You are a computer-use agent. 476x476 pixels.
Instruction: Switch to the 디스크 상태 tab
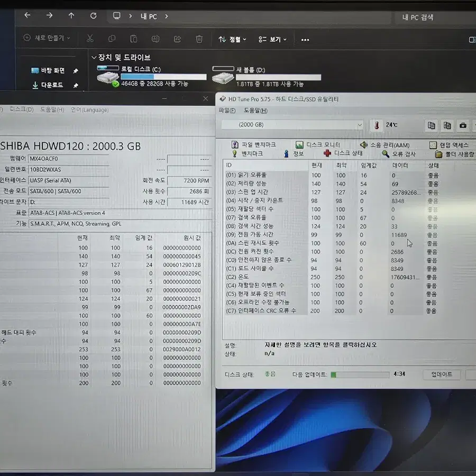[343, 153]
